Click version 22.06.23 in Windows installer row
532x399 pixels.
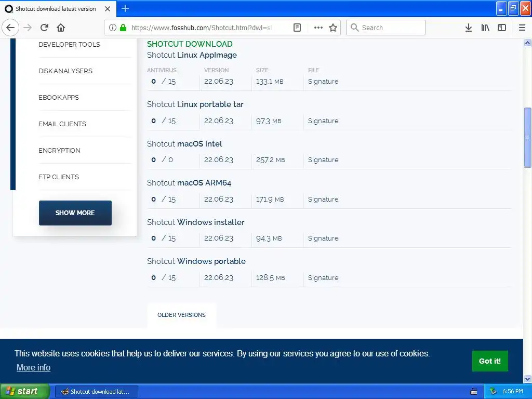[219, 238]
